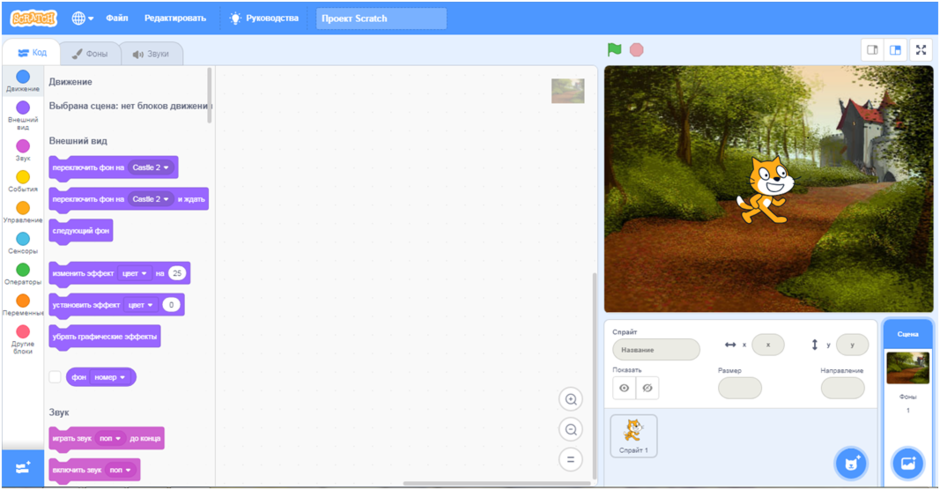Screen dimensions: 940x490
Task: Switch to small stage layout
Action: [x=873, y=50]
